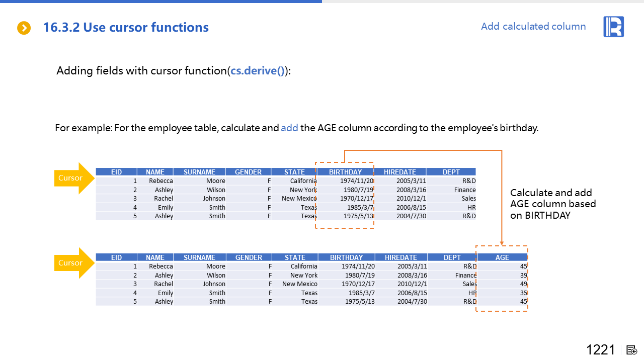Viewport: 644px width, 362px height.
Task: Click the AGE header in the lower table
Action: pos(502,257)
